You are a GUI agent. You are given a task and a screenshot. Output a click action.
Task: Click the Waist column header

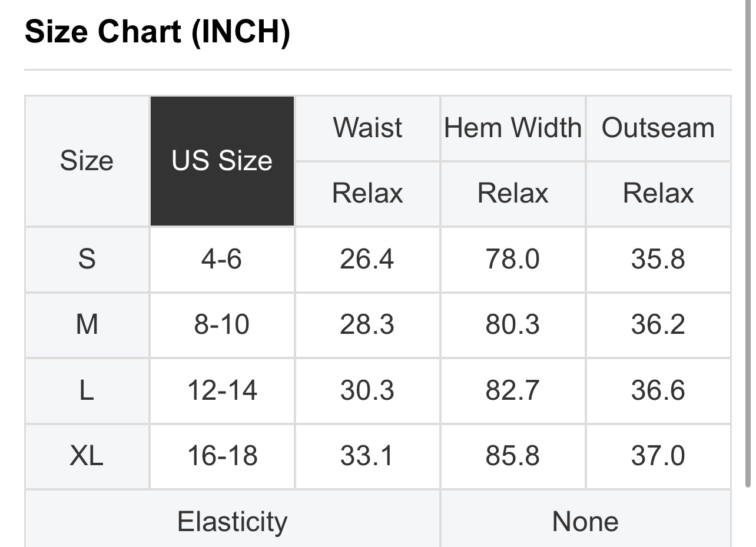click(367, 128)
